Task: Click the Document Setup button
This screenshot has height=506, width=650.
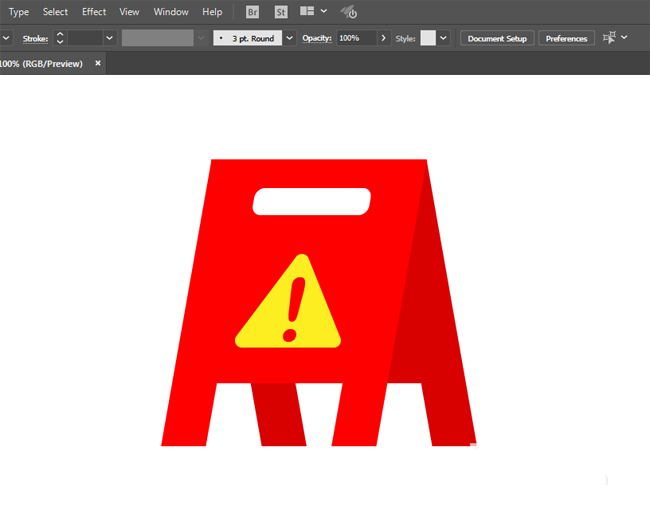Action: pos(497,38)
